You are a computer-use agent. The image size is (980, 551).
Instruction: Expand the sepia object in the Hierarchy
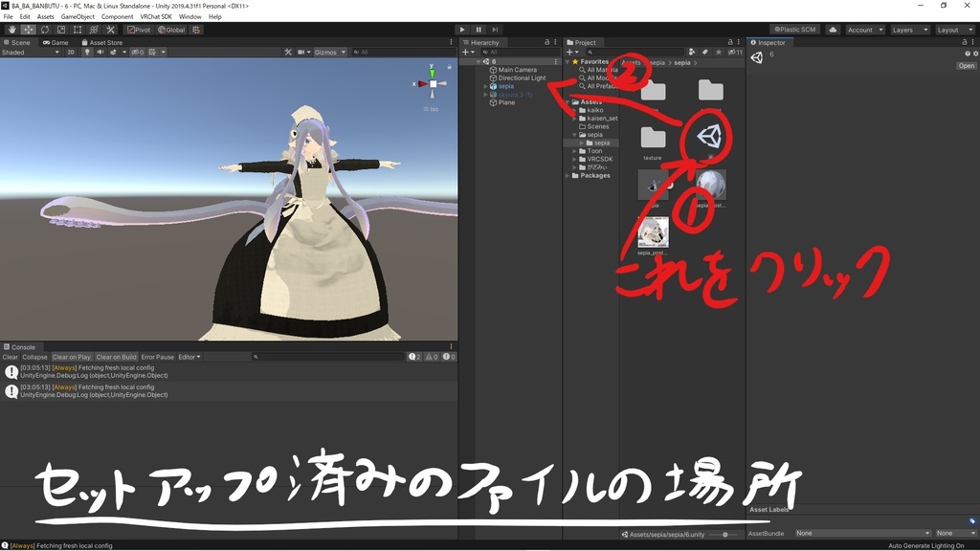pyautogui.click(x=485, y=85)
